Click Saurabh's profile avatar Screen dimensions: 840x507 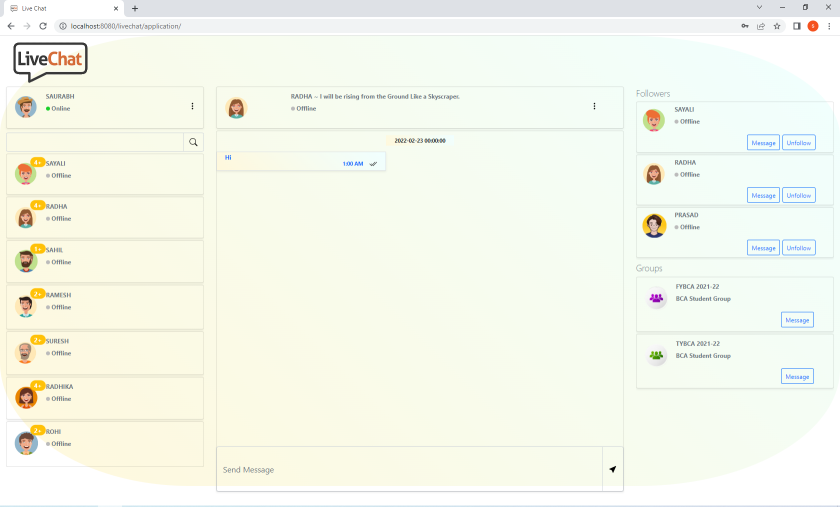coord(26,107)
